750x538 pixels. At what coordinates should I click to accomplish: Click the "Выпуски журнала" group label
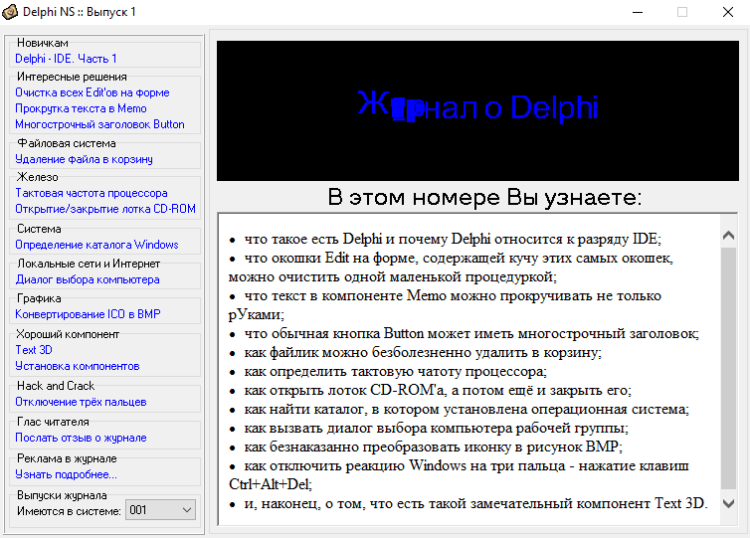coord(62,495)
